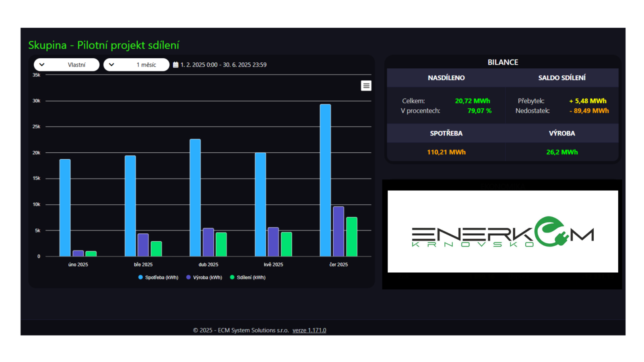Select the SALDO SDÍLENÍ header

click(561, 78)
